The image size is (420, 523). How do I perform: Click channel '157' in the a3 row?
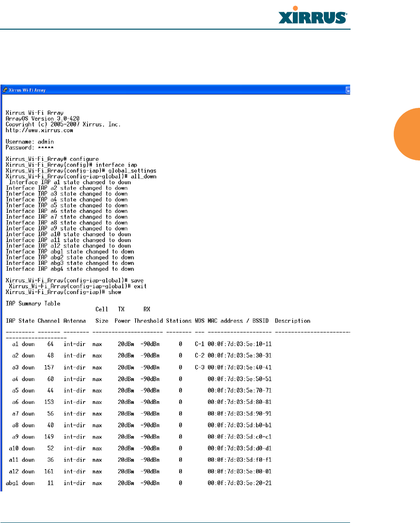[x=49, y=367]
